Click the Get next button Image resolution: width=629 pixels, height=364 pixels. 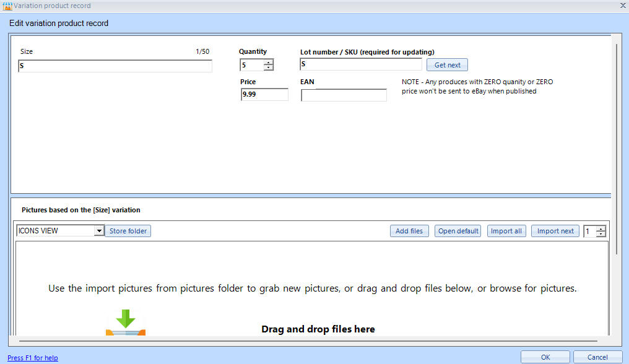coord(447,65)
